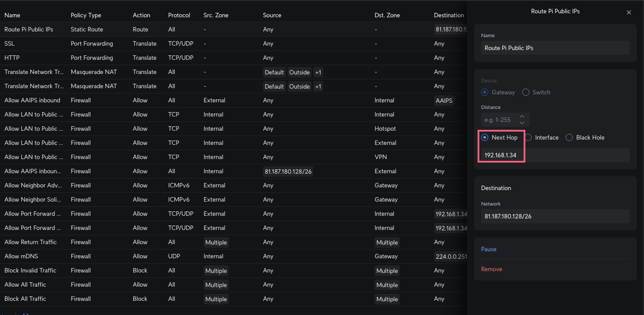Focus the Destination Network field
The width and height of the screenshot is (644, 315).
click(x=555, y=216)
